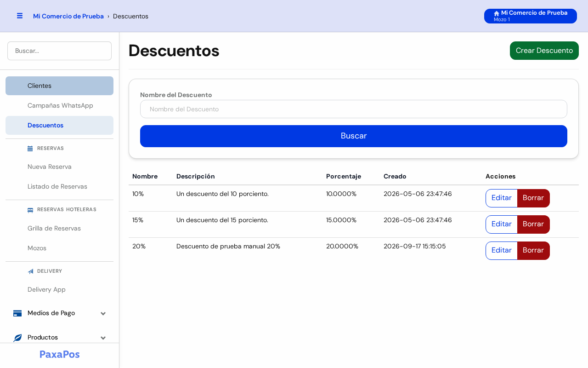
Task: Click the blue Buscar button
Action: [354, 136]
